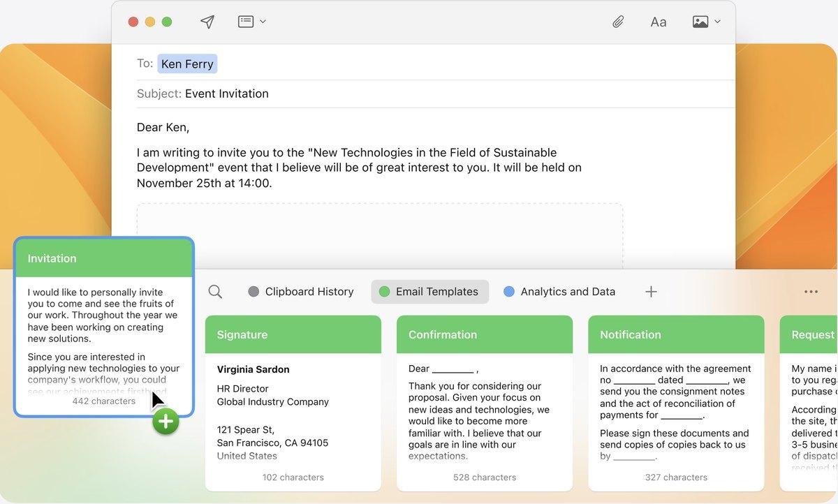
Task: Add the Invitation snippet via the green plus
Action: 166,421
